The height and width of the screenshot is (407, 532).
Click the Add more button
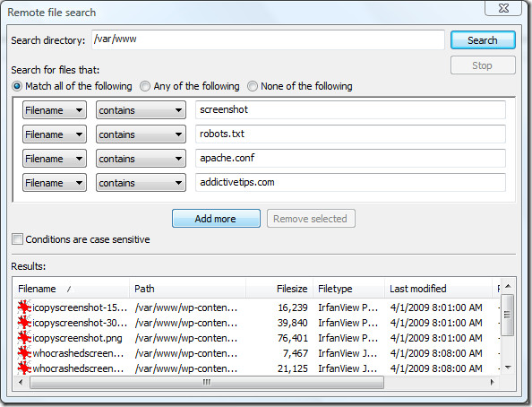216,219
